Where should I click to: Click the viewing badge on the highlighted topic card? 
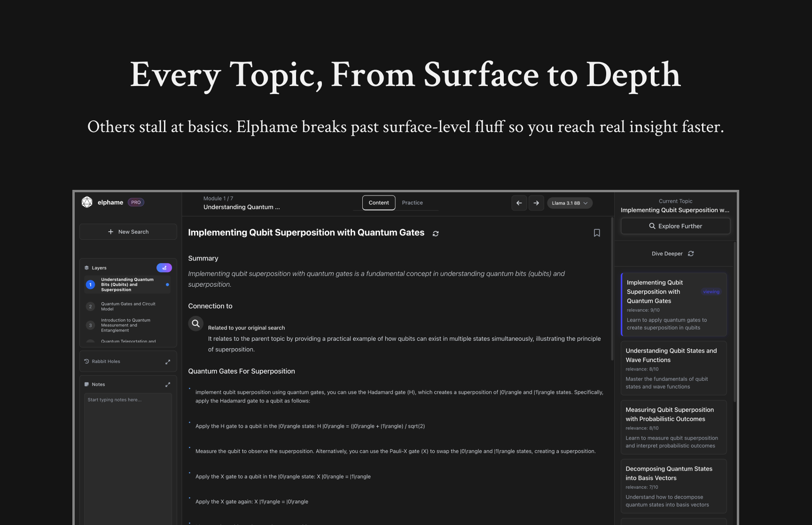pyautogui.click(x=711, y=291)
